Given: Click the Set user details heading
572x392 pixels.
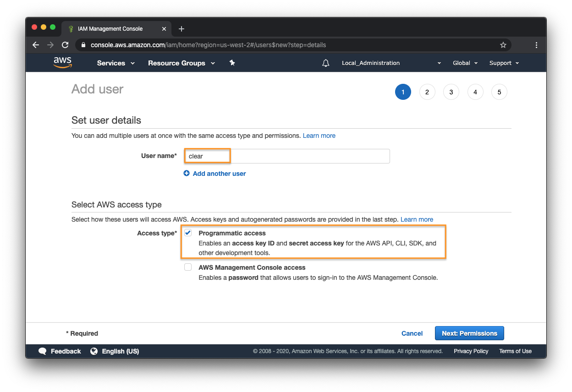Looking at the screenshot, I should pos(106,120).
